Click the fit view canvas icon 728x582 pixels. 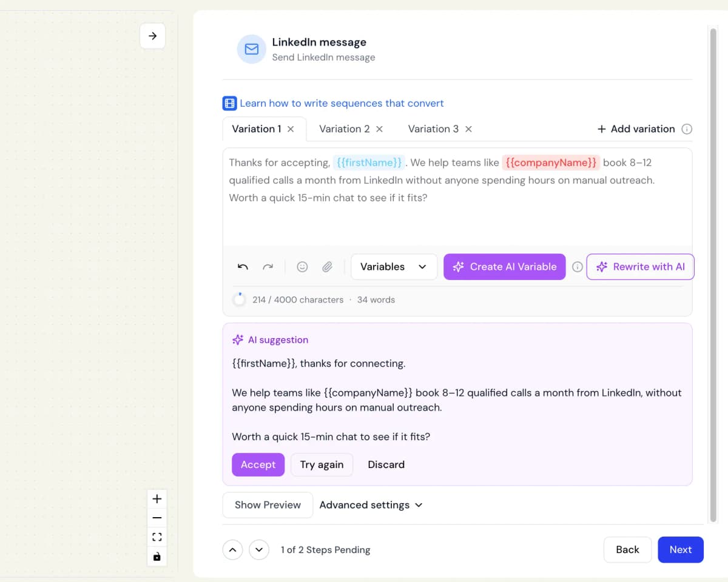coord(157,537)
